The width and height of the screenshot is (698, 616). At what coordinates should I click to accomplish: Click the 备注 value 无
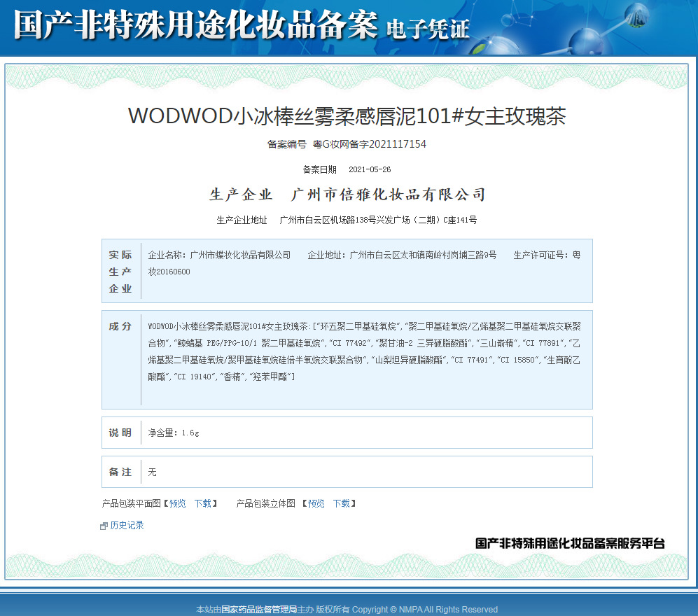tap(152, 472)
